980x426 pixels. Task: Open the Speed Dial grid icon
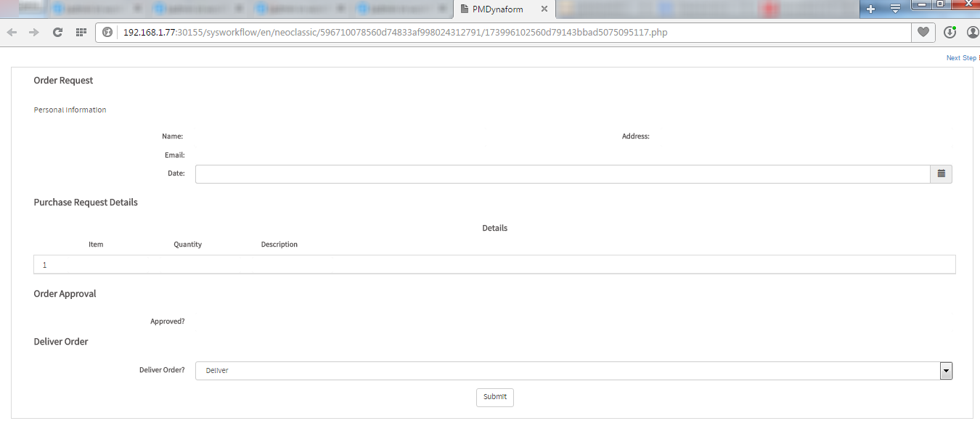[x=81, y=33]
